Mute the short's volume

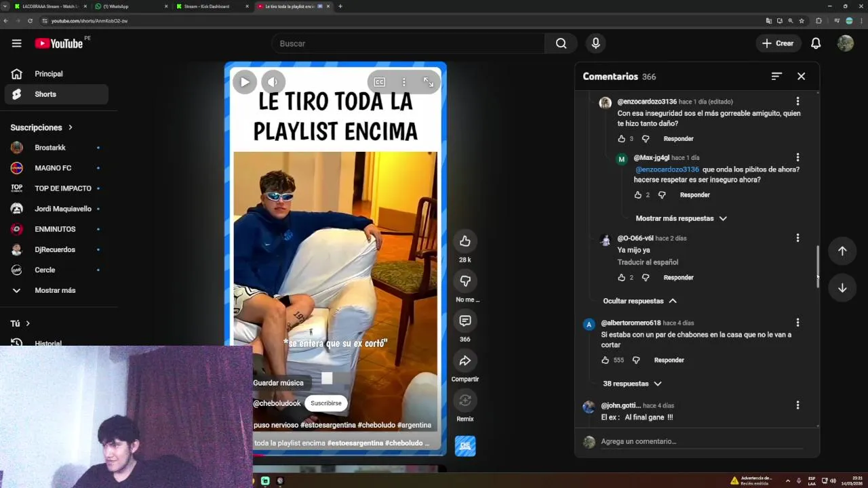click(273, 82)
